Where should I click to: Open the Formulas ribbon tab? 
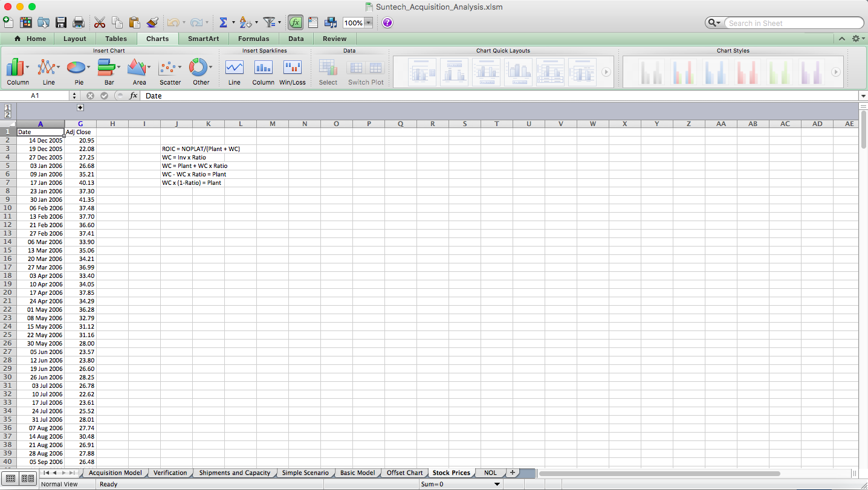tap(253, 38)
